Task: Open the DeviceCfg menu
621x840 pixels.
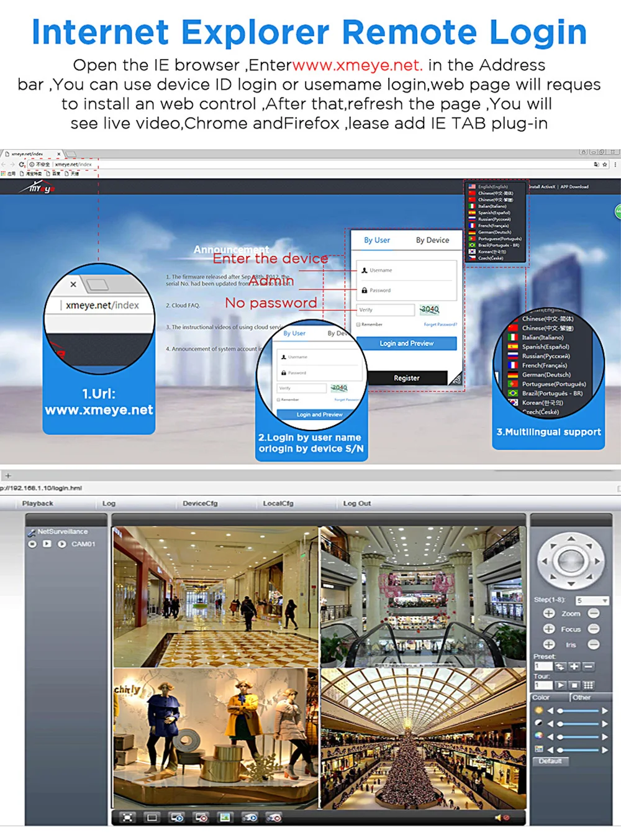Action: [200, 503]
